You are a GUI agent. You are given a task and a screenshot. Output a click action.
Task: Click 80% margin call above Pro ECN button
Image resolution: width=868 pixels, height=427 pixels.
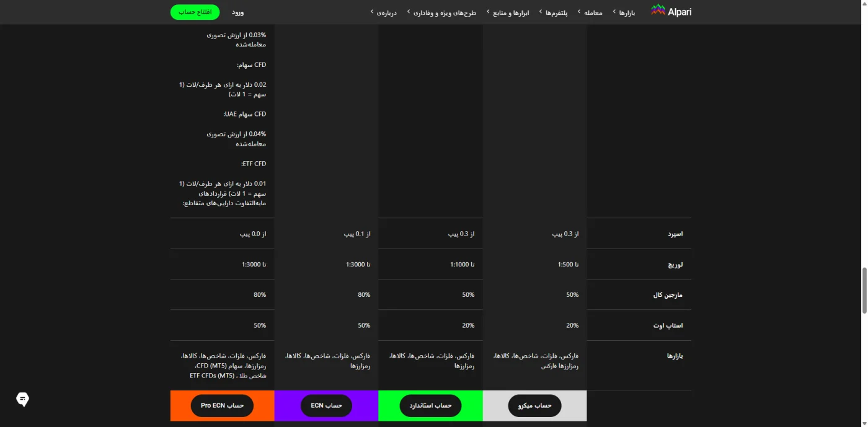point(260,295)
